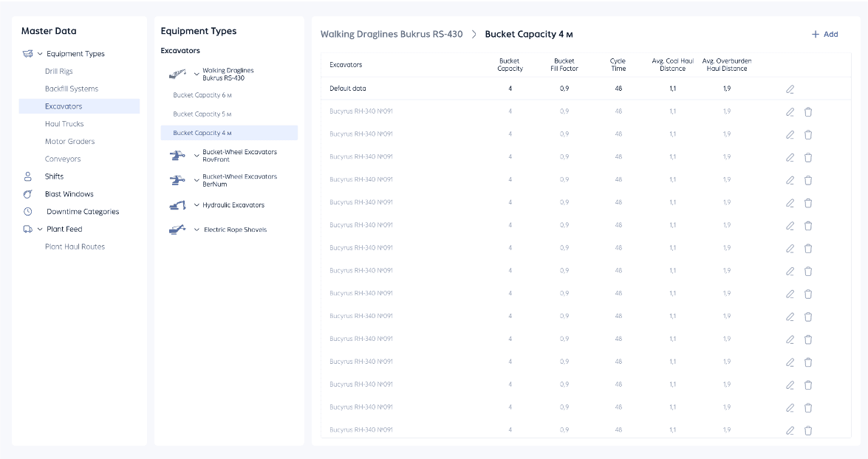Click the edit pencil in Default data row

coord(790,89)
